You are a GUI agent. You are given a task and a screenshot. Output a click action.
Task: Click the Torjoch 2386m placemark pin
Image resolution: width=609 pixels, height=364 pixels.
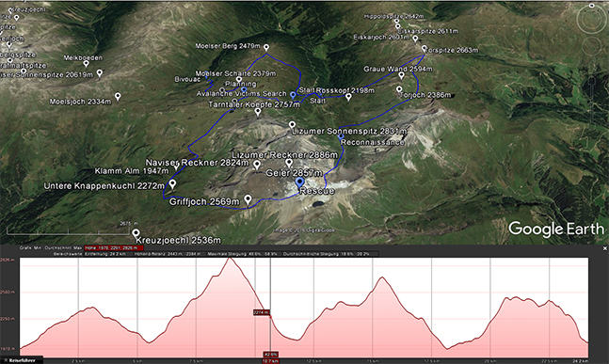click(x=399, y=89)
